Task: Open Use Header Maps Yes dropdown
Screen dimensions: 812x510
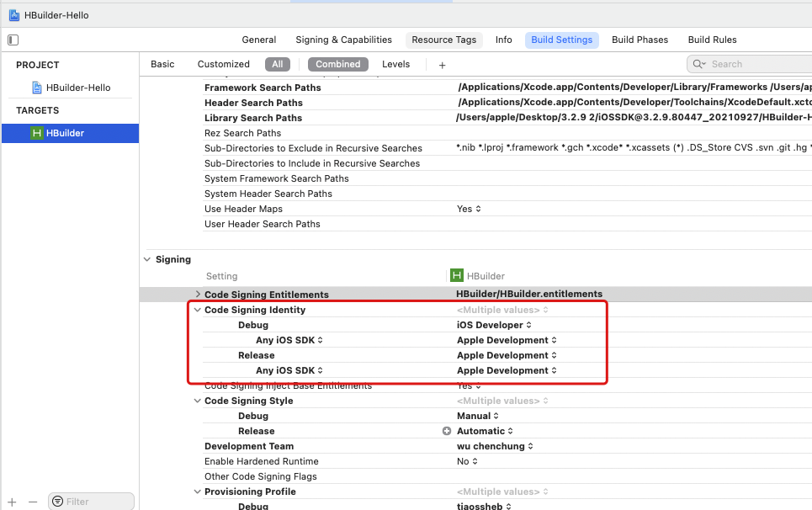Action: pos(469,209)
